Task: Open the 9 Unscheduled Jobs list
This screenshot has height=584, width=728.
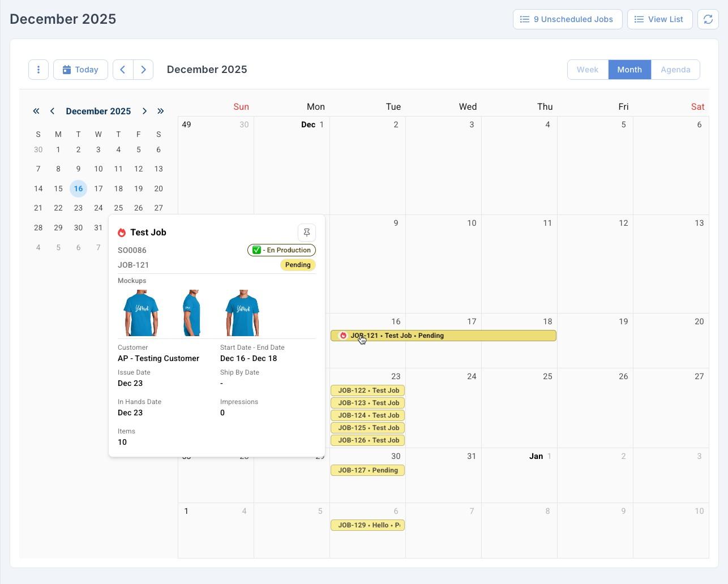Action: (567, 19)
